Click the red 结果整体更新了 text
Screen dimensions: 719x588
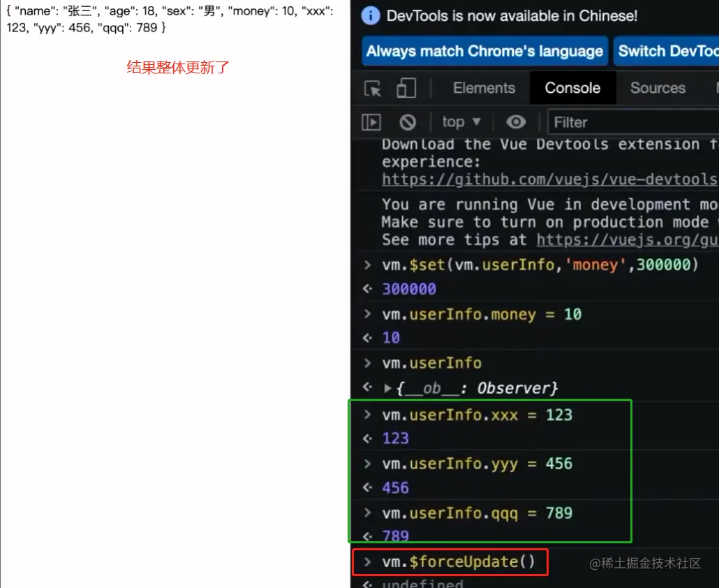coord(178,68)
